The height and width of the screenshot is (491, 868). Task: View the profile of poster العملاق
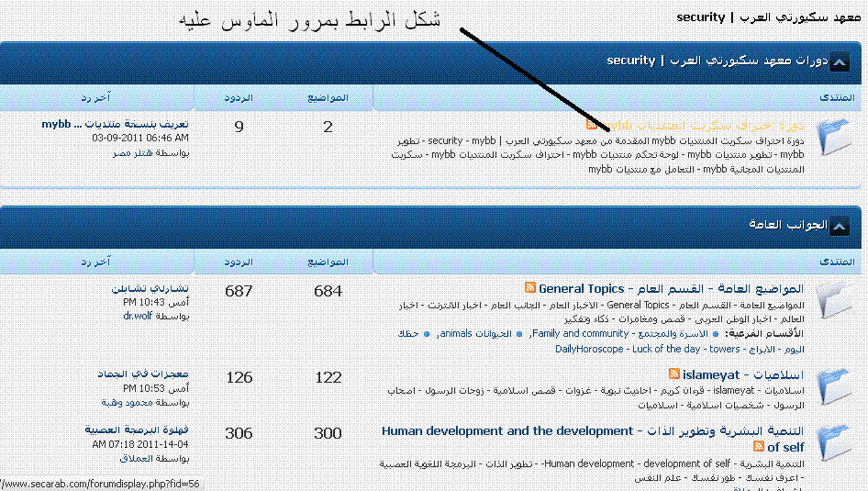136,458
